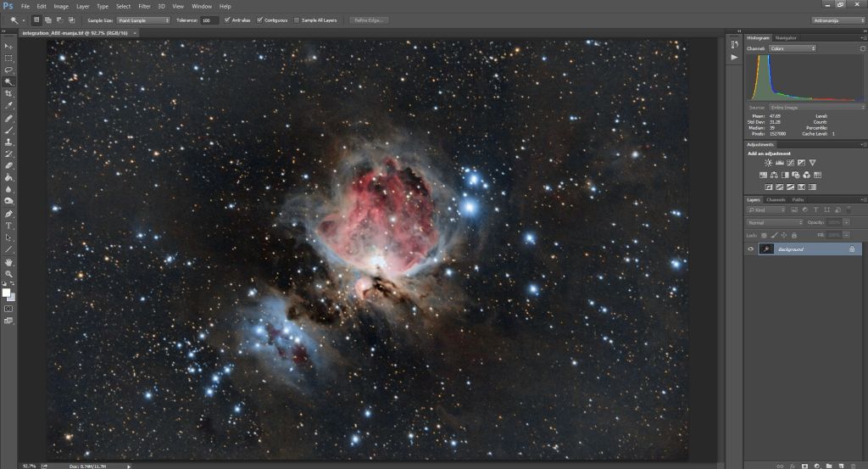868x469 pixels.
Task: Open the histogram Channel dropdown
Action: pos(792,48)
